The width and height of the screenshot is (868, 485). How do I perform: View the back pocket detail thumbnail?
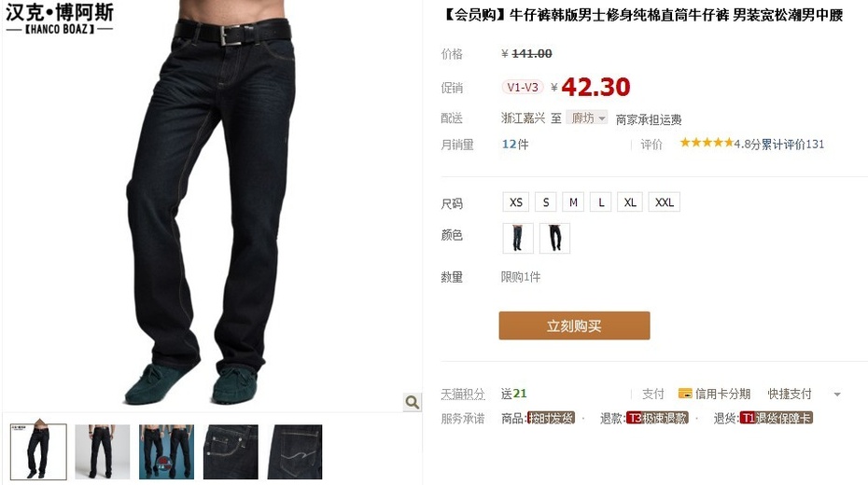(295, 451)
